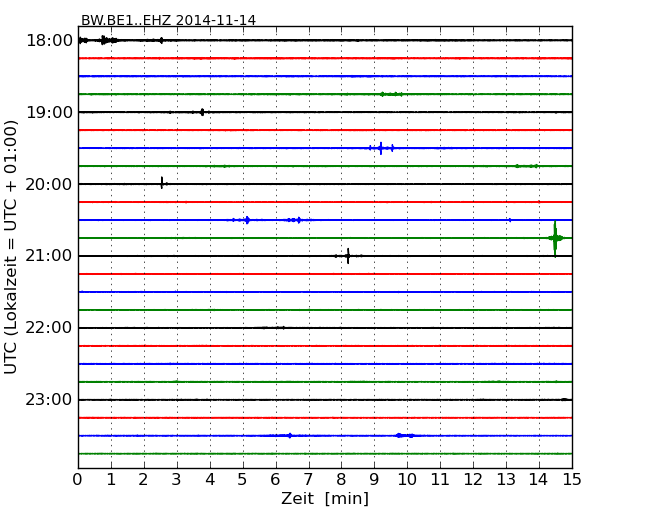Click the 18:00 time label
The width and height of the screenshot is (650, 520).
click(x=49, y=41)
